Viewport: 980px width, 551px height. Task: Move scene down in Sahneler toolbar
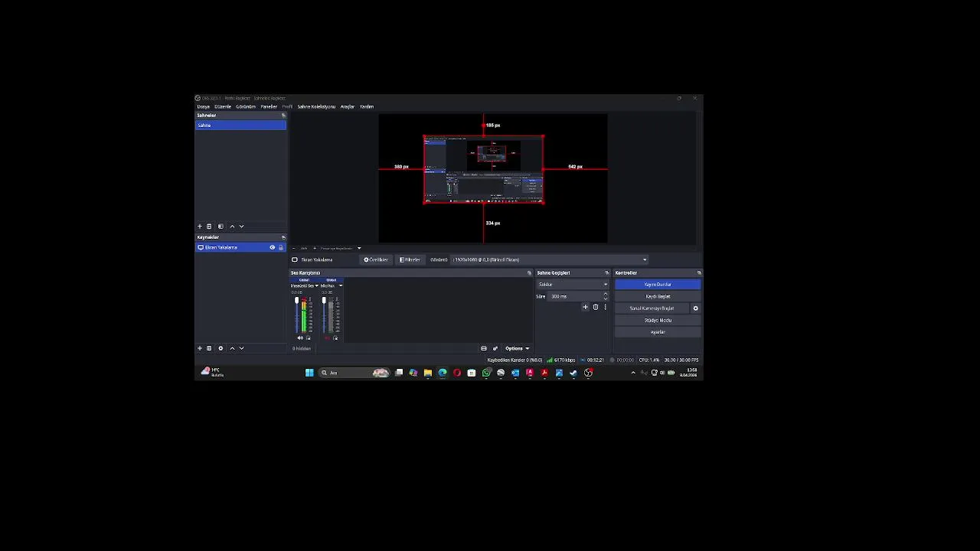tap(241, 227)
